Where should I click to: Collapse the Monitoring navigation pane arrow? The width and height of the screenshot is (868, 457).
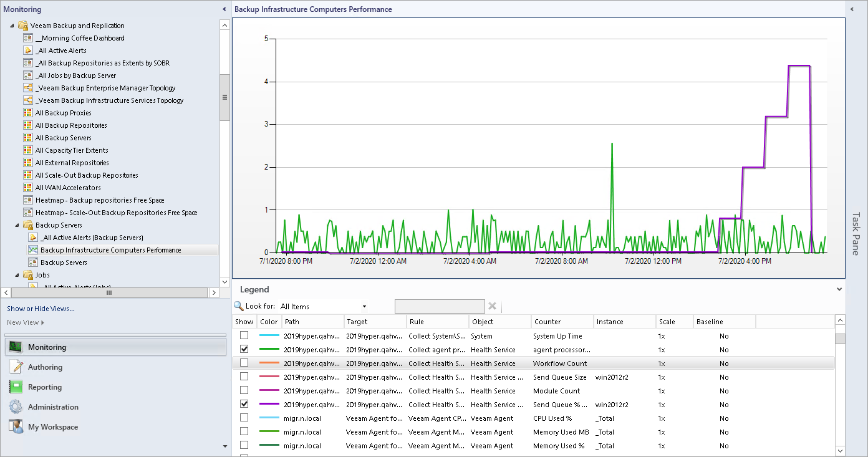coord(224,9)
